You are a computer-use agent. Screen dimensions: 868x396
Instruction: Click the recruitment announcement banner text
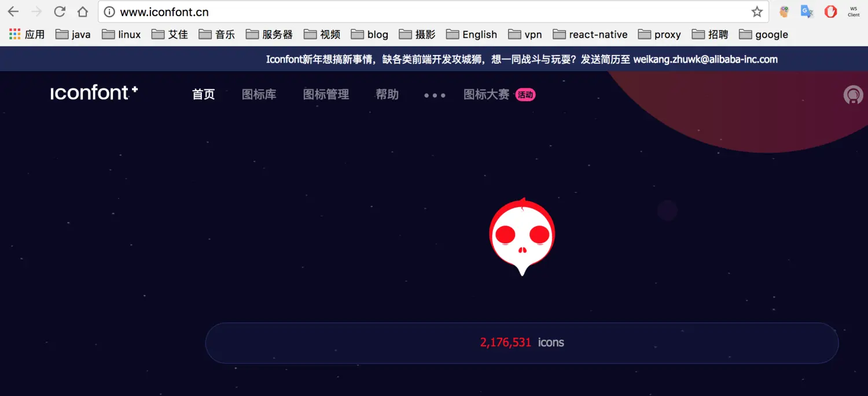point(522,59)
